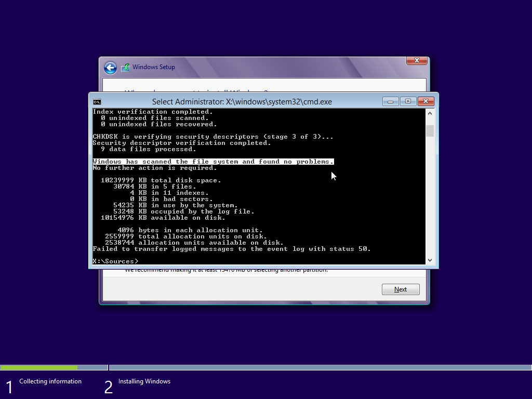The width and height of the screenshot is (532, 399).
Task: Click the X:\Sources> command prompt line
Action: (116, 261)
